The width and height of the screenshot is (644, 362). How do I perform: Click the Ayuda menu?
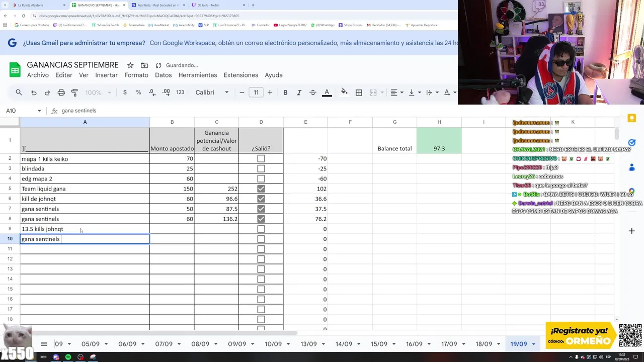274,75
